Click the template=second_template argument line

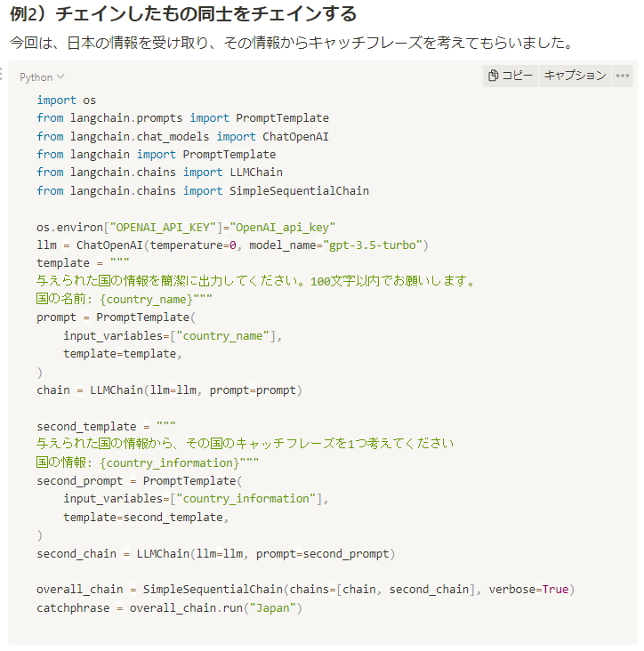tap(145, 517)
